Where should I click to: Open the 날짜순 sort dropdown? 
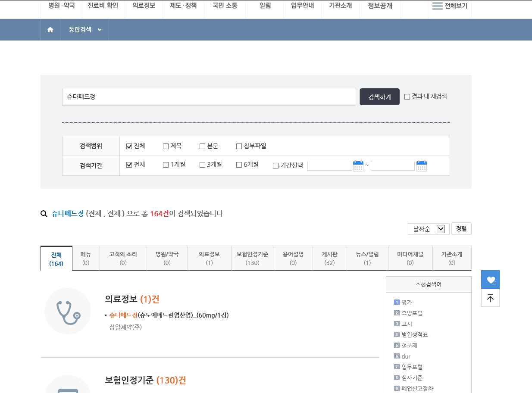pos(429,229)
